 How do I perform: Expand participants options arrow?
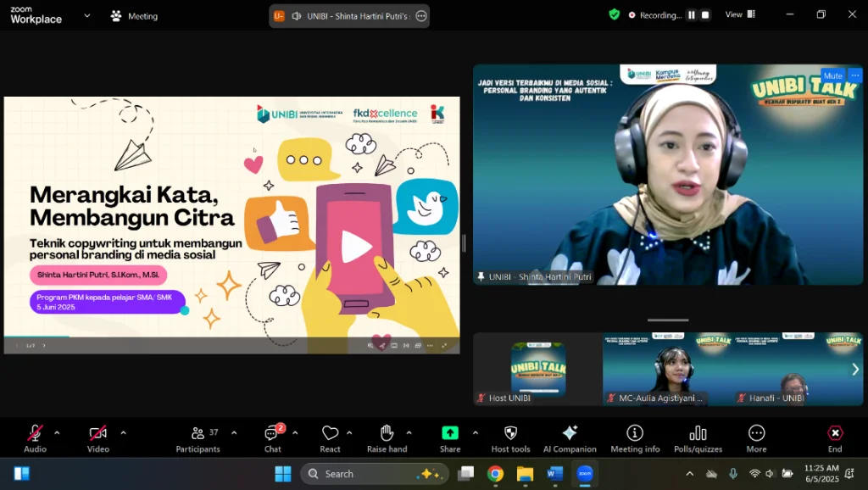point(234,433)
